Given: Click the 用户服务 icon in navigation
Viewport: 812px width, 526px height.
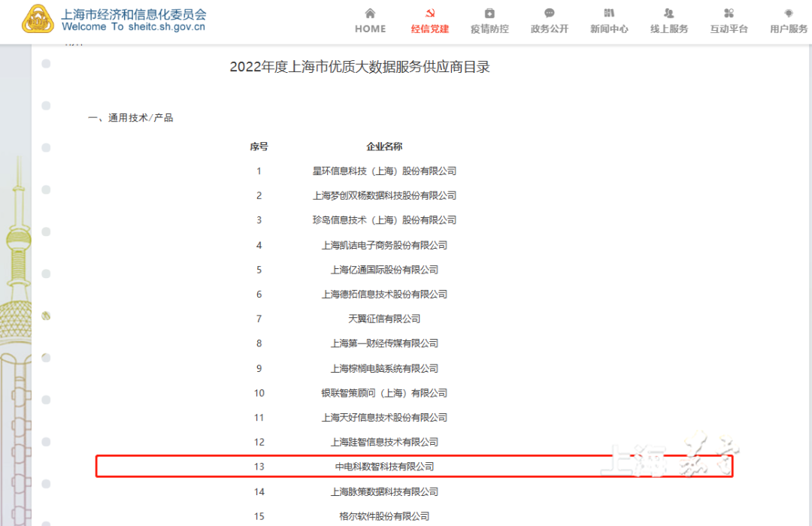Looking at the screenshot, I should coord(788,13).
